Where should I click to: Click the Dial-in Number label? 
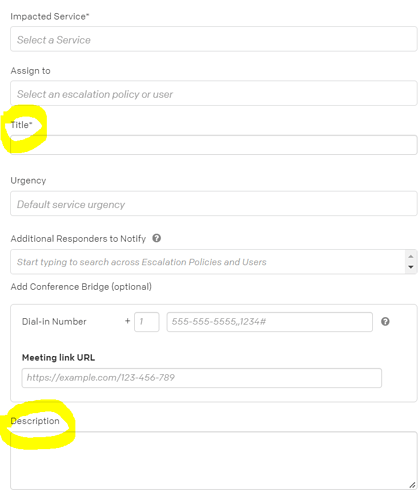pos(54,322)
